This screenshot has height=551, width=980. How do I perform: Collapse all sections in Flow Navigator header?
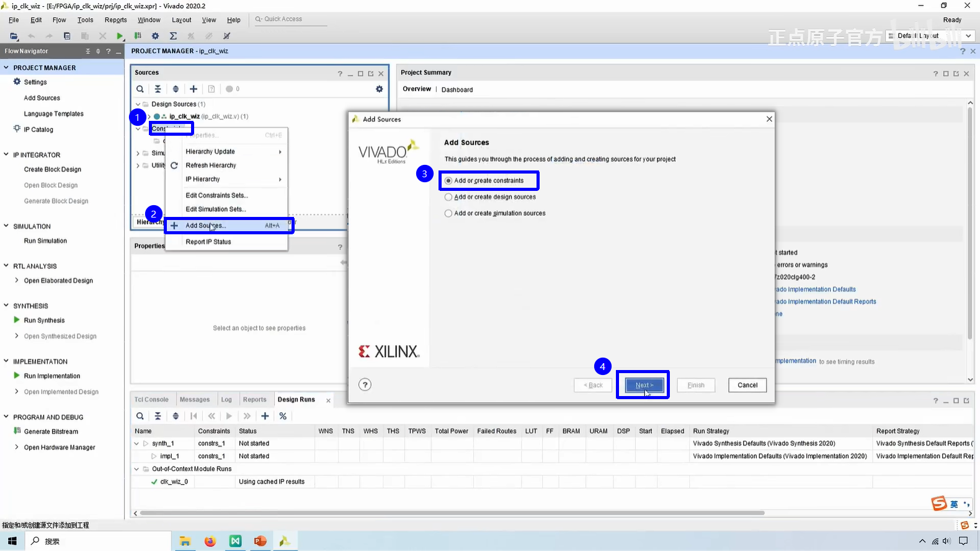[88, 51]
